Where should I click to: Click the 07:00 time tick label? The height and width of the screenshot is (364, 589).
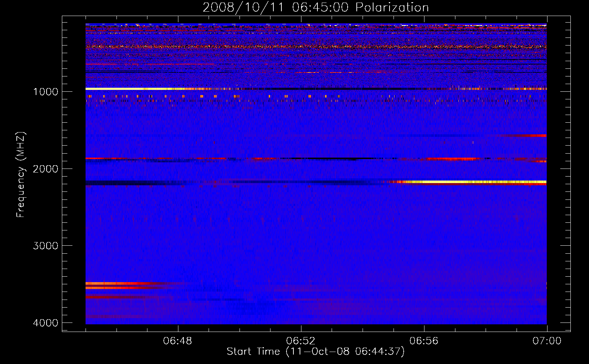(x=547, y=341)
